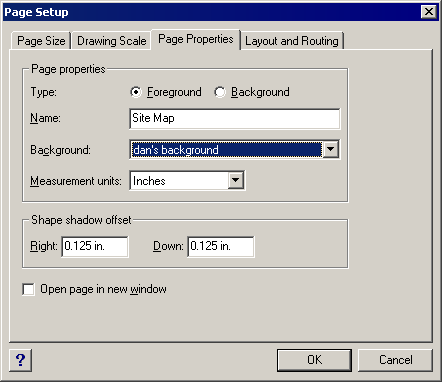Dismiss dialog with Cancel button
Viewport: 442px width, 382px height.
click(395, 360)
